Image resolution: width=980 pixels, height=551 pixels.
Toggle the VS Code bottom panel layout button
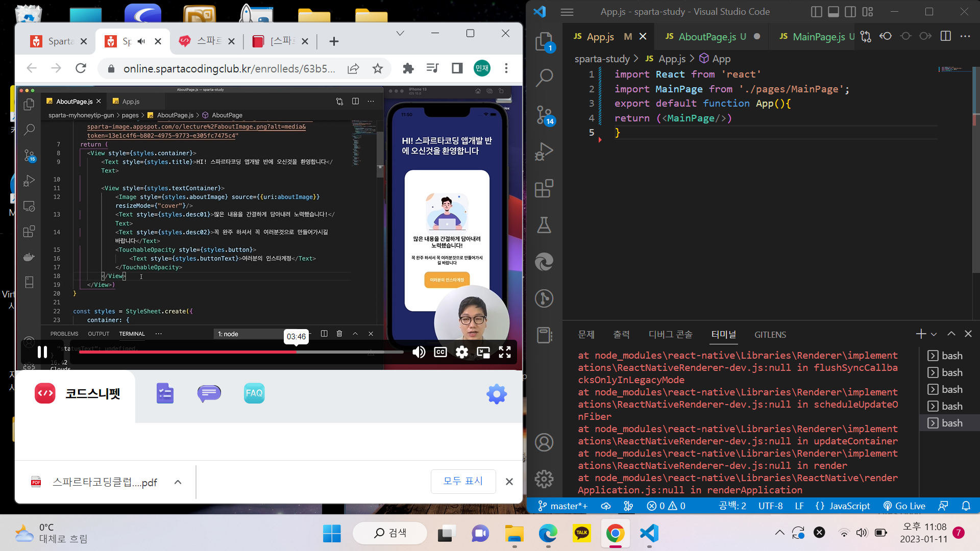tap(834, 12)
